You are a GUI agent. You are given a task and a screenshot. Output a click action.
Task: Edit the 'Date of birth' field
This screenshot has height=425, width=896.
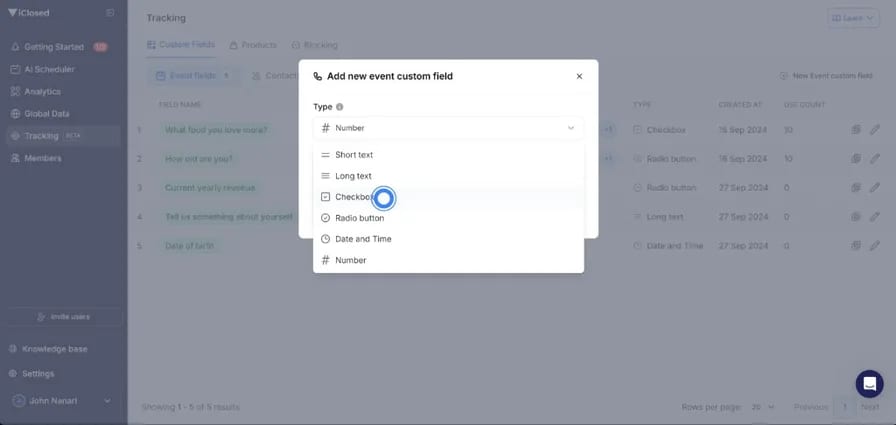(x=875, y=246)
